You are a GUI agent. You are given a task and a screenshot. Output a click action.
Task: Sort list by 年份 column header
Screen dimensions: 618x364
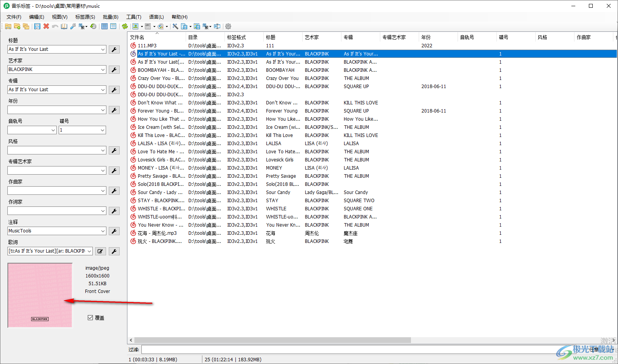[439, 37]
